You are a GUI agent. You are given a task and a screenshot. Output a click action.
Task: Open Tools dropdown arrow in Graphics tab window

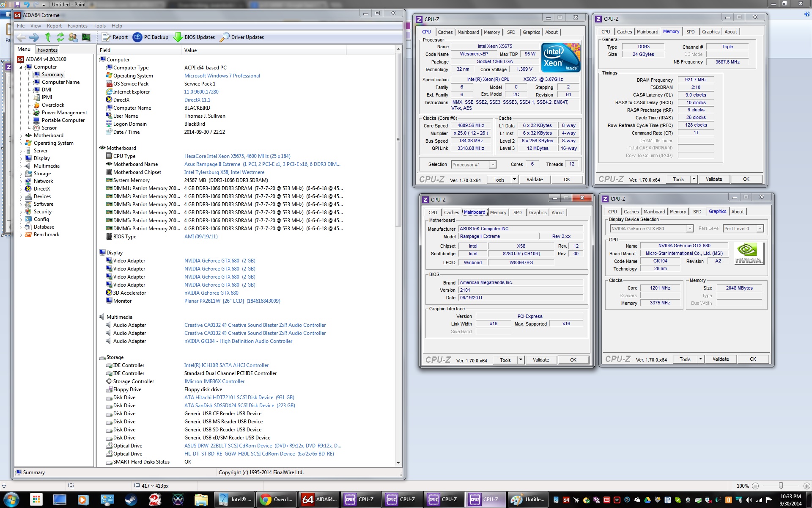click(x=700, y=359)
